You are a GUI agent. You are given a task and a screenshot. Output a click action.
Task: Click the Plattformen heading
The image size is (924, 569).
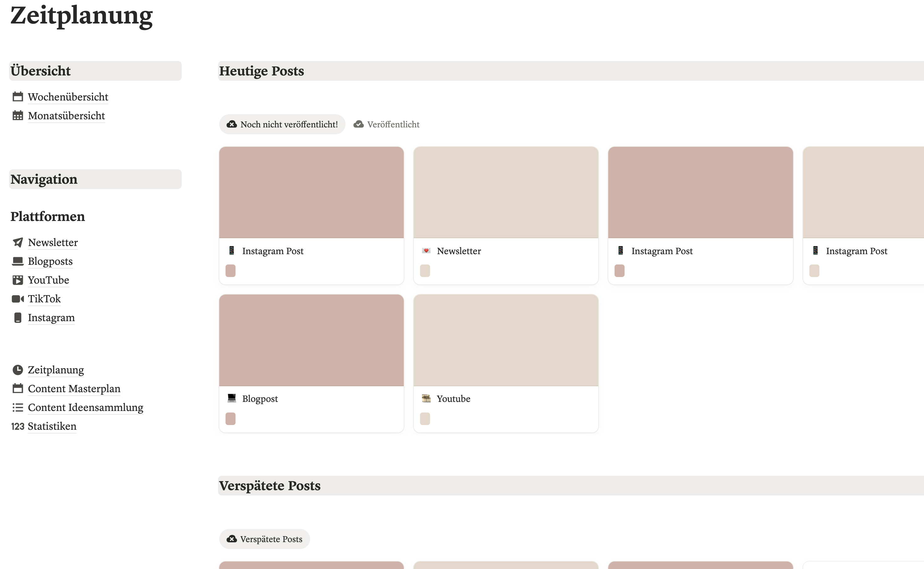pos(48,216)
